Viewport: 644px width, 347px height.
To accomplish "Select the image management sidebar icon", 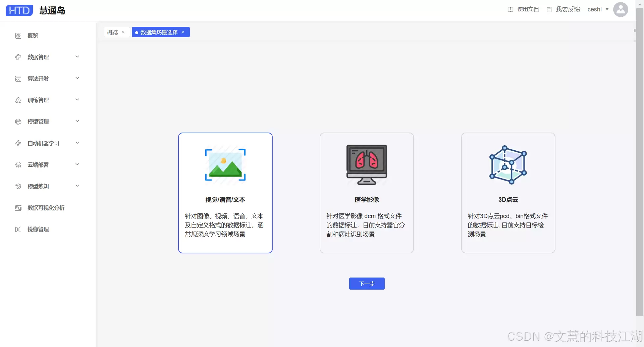I will tap(18, 229).
